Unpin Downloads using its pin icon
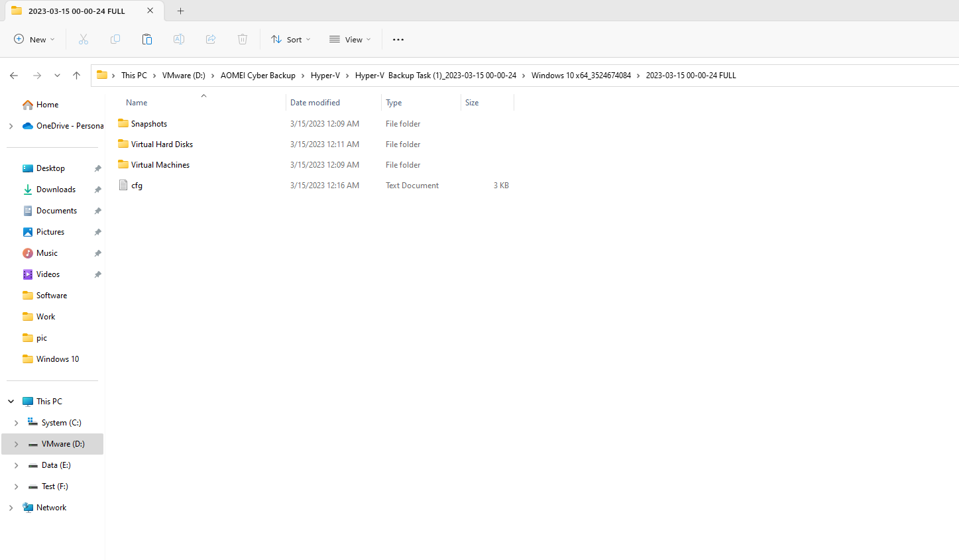Viewport: 959px width, 560px height. pyautogui.click(x=97, y=190)
